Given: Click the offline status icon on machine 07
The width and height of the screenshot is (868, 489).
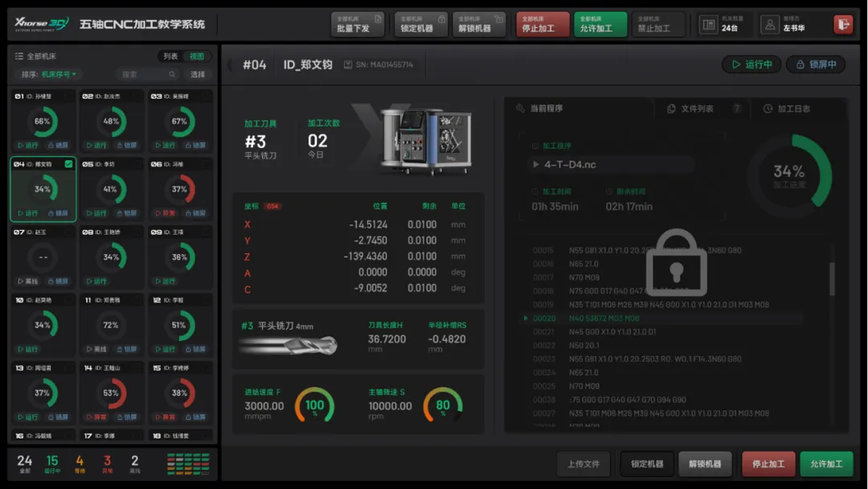Looking at the screenshot, I should 20,281.
